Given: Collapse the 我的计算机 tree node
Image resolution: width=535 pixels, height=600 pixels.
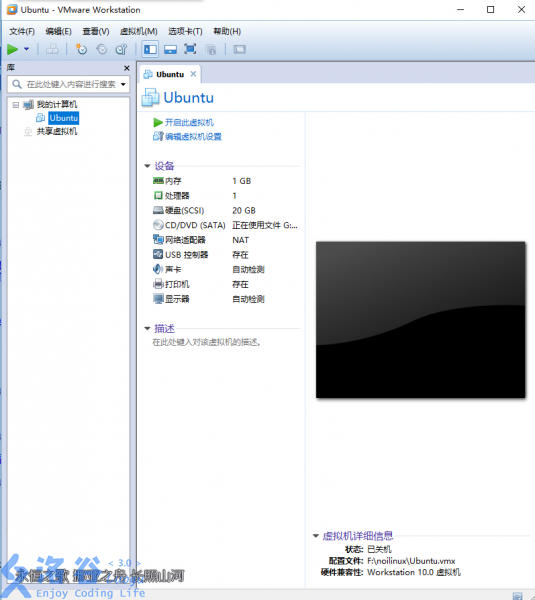Looking at the screenshot, I should click(16, 105).
